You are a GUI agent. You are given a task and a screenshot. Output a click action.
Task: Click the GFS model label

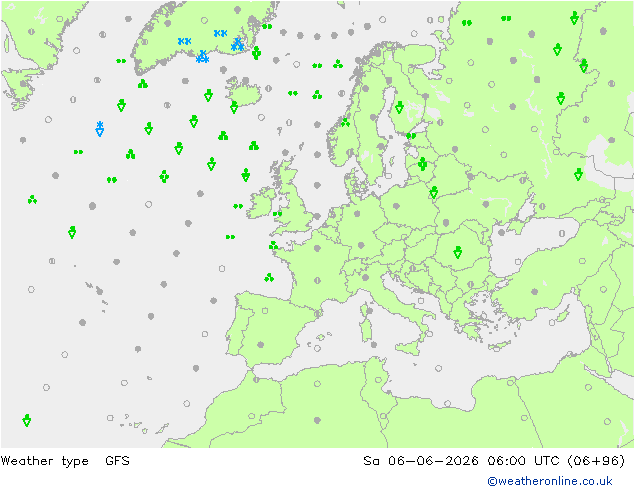pyautogui.click(x=117, y=461)
